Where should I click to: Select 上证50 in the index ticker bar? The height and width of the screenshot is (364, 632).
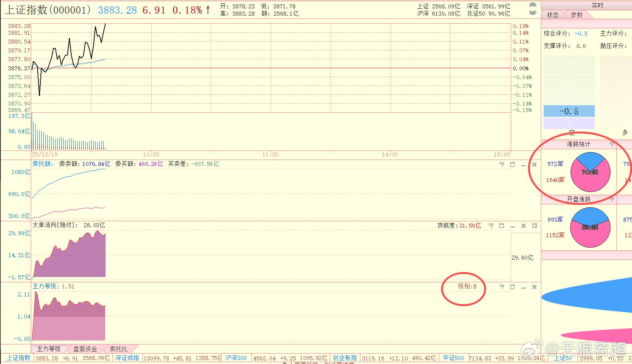tap(563, 358)
